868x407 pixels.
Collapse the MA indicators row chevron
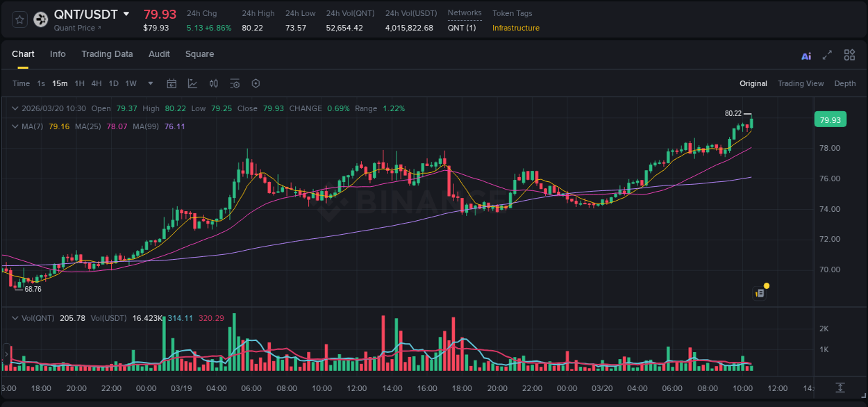(x=15, y=126)
